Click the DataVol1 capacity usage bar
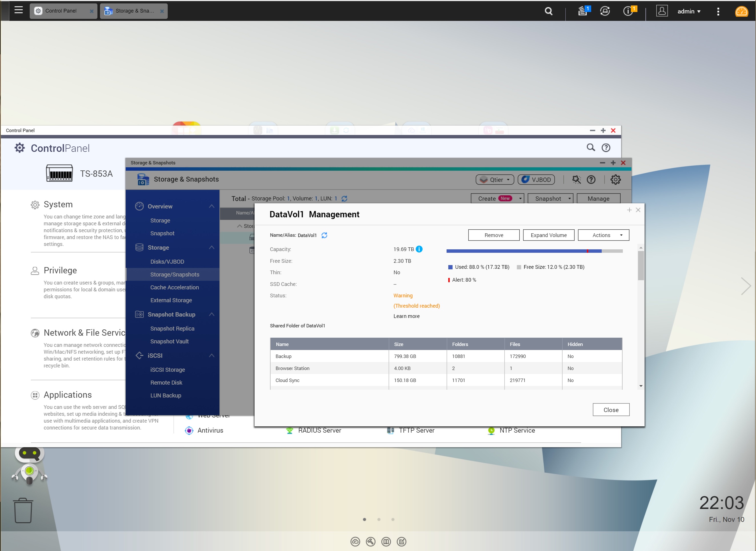 tap(534, 251)
